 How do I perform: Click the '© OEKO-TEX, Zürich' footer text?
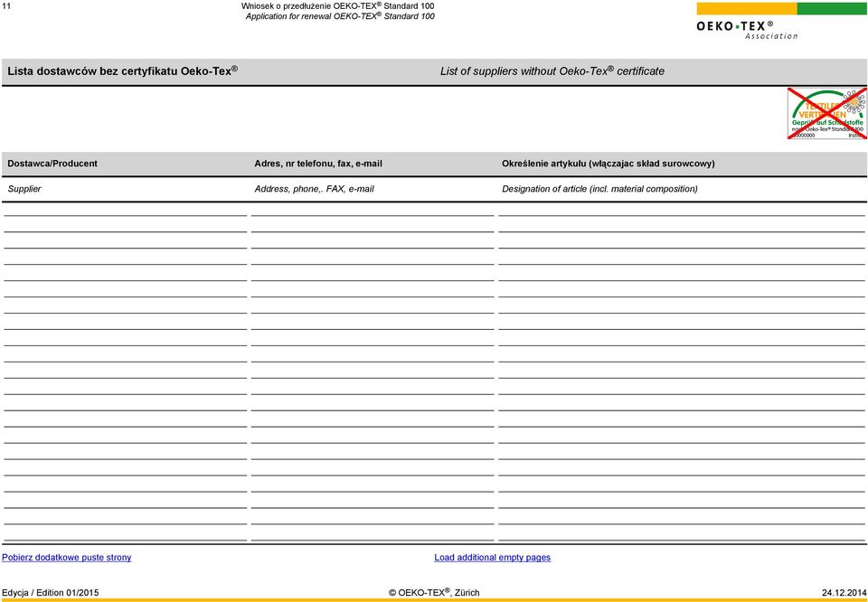[434, 593]
